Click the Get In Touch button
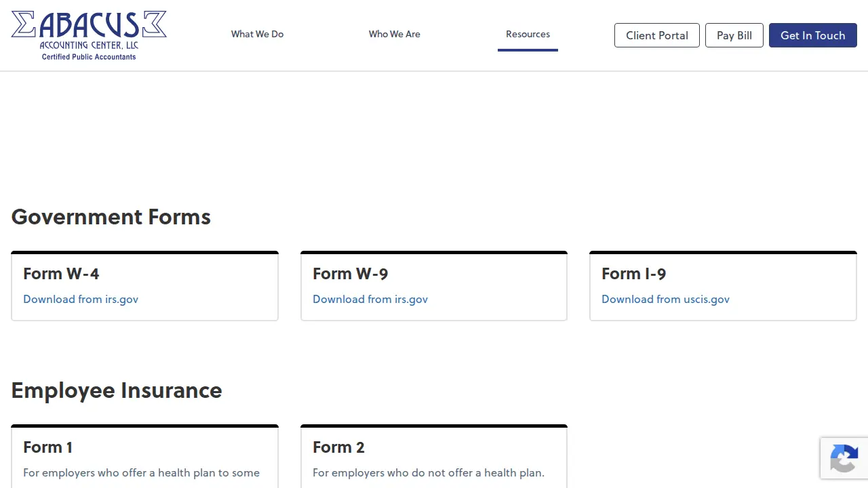Viewport: 868px width, 488px height. tap(813, 35)
